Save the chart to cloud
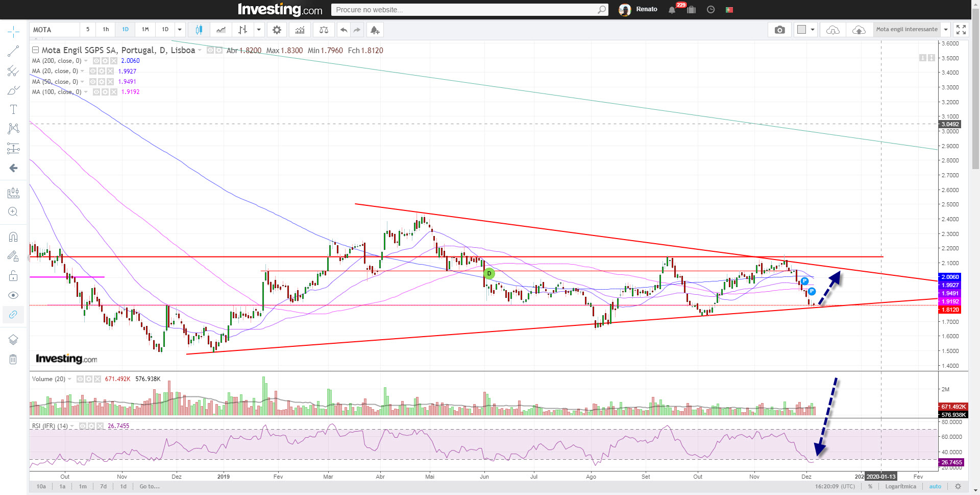 click(859, 30)
